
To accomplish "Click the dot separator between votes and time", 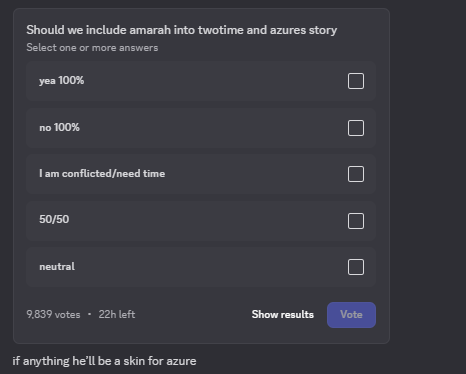I will [x=89, y=314].
